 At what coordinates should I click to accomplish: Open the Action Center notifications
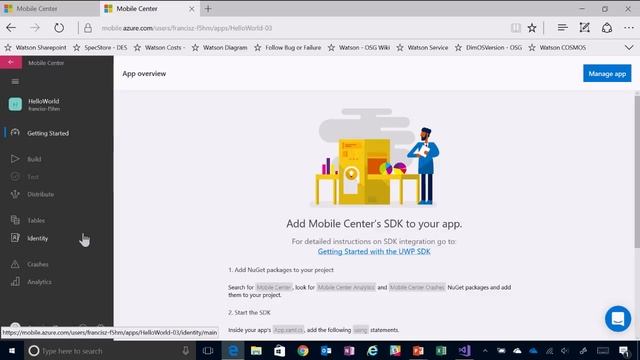point(624,351)
